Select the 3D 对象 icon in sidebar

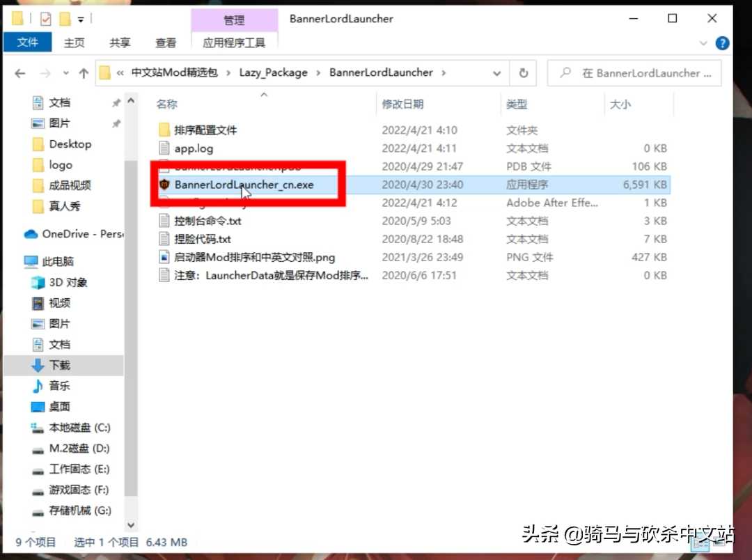(38, 282)
